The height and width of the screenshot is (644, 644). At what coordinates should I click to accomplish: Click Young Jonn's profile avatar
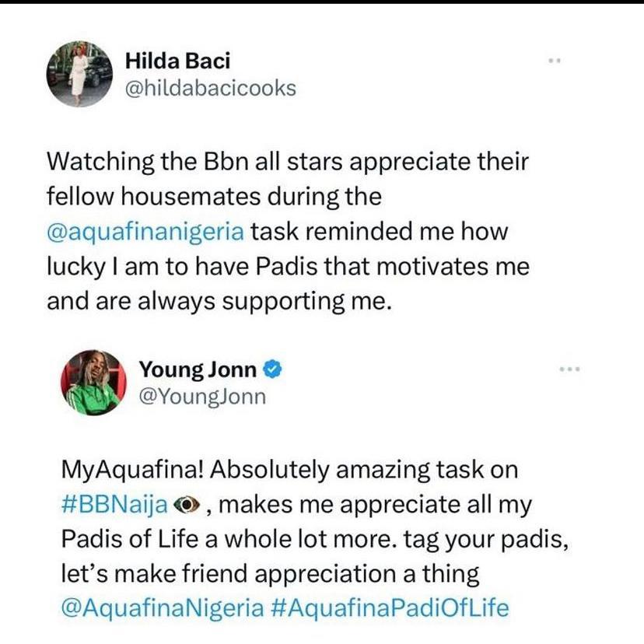(x=93, y=383)
